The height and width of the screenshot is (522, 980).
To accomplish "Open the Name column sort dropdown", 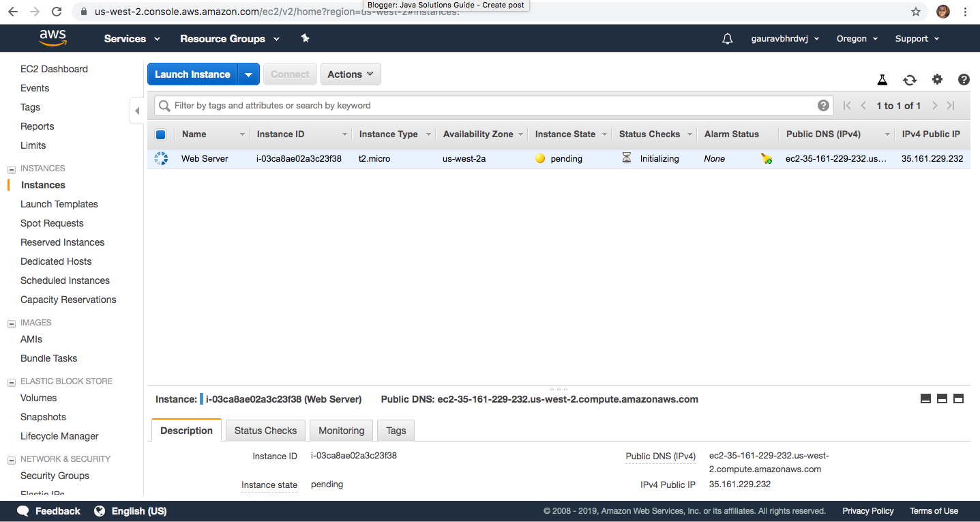I will pos(243,134).
